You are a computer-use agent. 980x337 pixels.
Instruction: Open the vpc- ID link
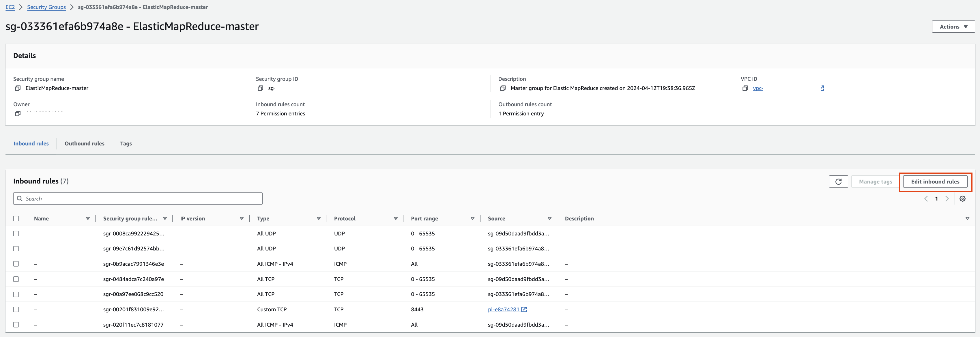tap(758, 88)
